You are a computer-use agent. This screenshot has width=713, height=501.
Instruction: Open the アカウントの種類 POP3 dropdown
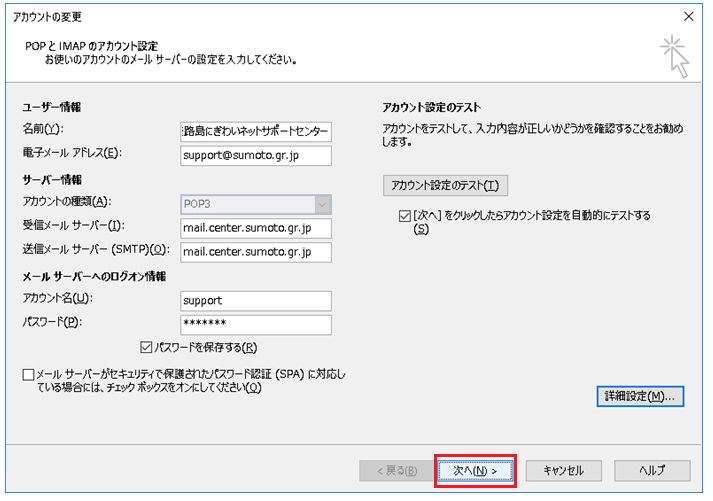coord(256,204)
